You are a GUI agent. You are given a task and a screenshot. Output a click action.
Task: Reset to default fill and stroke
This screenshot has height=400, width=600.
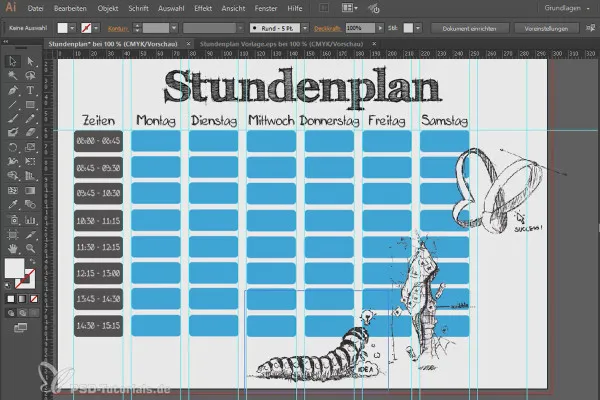click(x=8, y=285)
